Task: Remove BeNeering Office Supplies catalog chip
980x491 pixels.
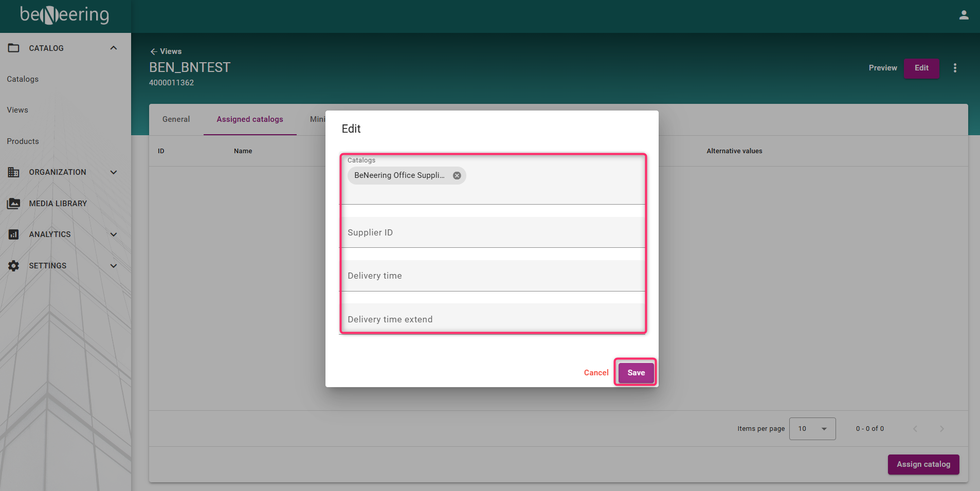Action: click(x=457, y=176)
